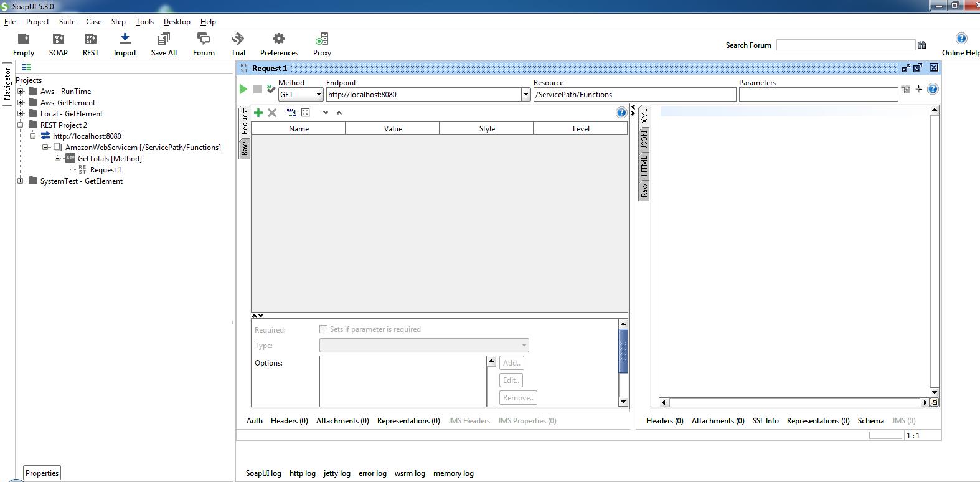Open the Help menu
980x482 pixels.
[208, 21]
